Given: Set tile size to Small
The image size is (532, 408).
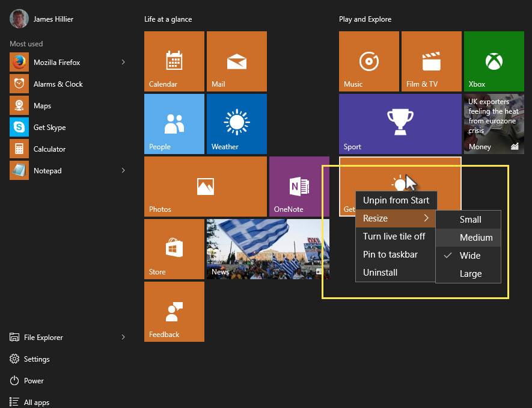Looking at the screenshot, I should [x=468, y=220].
